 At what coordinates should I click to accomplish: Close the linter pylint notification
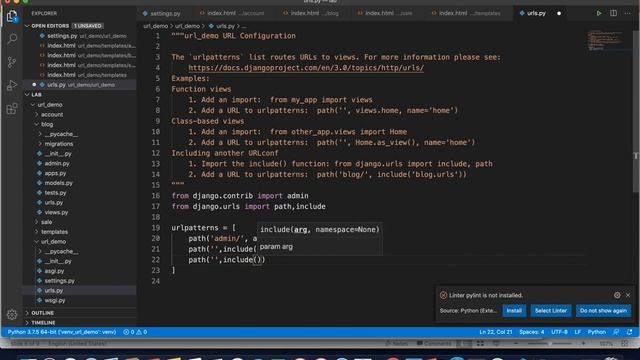[628, 295]
